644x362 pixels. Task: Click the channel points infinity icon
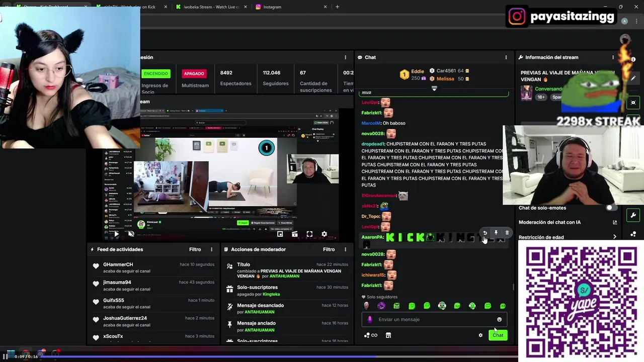click(x=371, y=335)
